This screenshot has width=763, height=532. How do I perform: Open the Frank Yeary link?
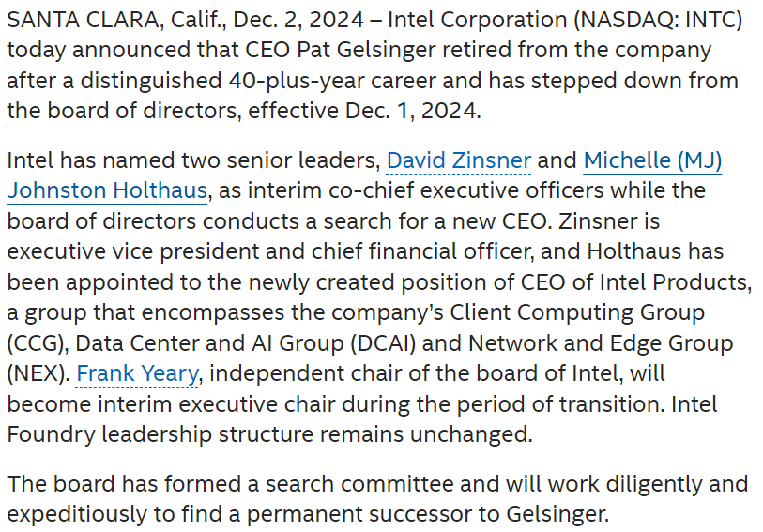[137, 373]
